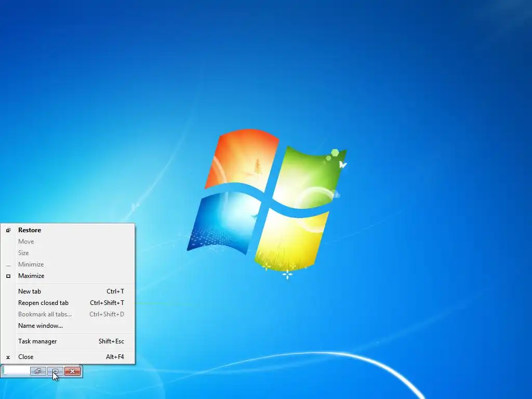Screen dimensions: 532x399
Task: Choose Close (Alt+F4) in the menu
Action: [68, 357]
